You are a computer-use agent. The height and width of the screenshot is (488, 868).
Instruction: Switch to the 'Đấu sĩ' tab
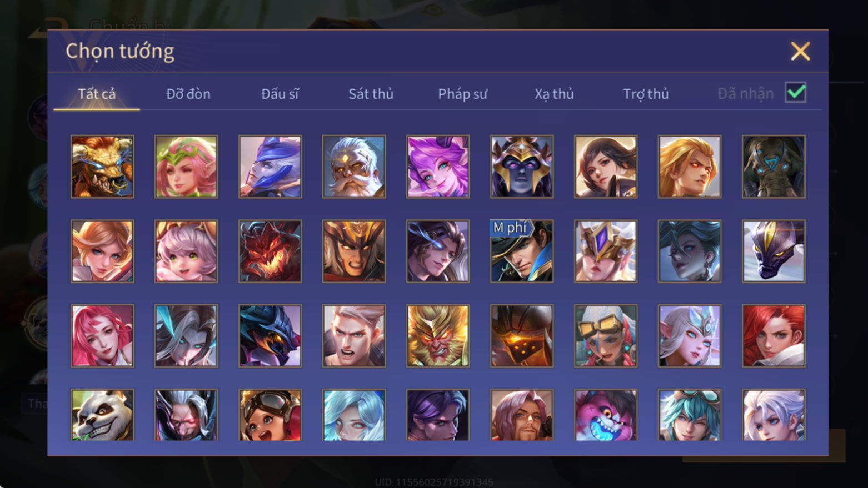(x=280, y=94)
